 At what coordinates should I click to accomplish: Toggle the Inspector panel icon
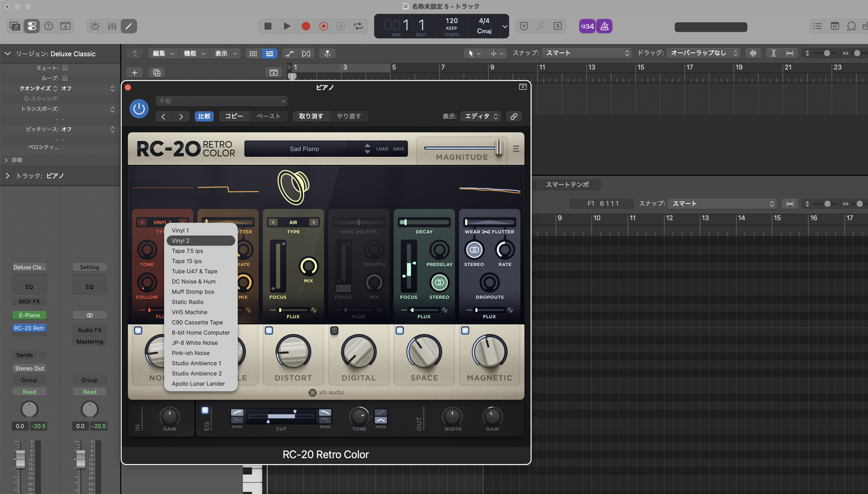(x=32, y=26)
